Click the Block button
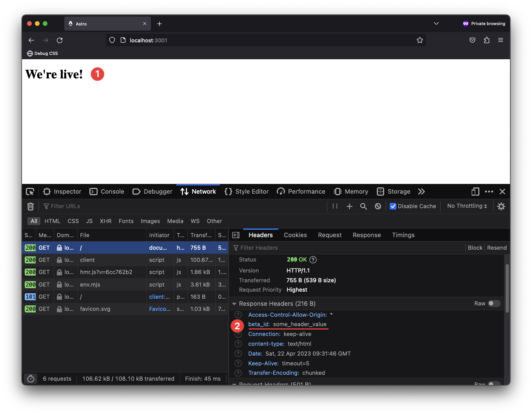The height and width of the screenshot is (414, 532). tap(475, 247)
